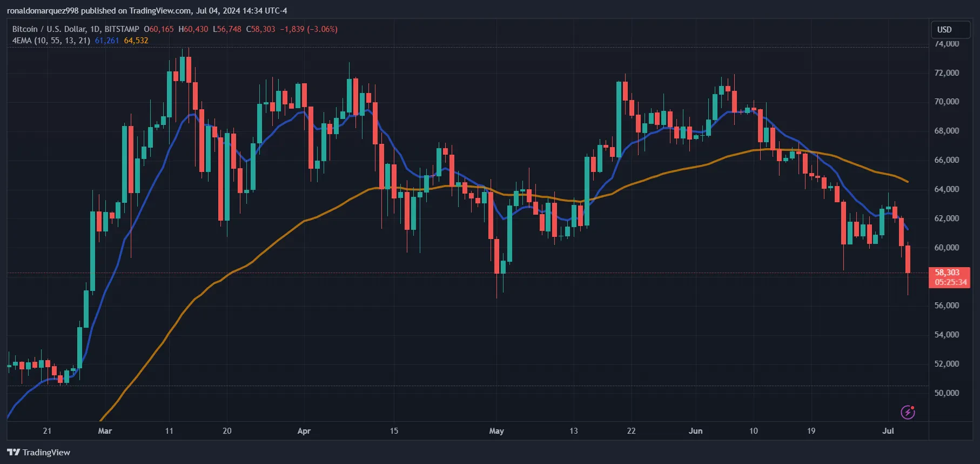Click the 62,000 price axis label

click(947, 218)
